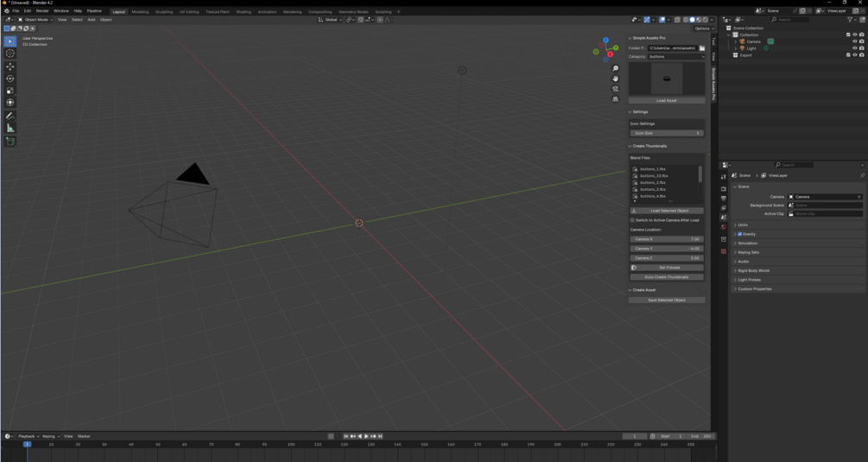Screen dimensions: 868x462
Task: Open the Output properties tab icon
Action: click(724, 199)
